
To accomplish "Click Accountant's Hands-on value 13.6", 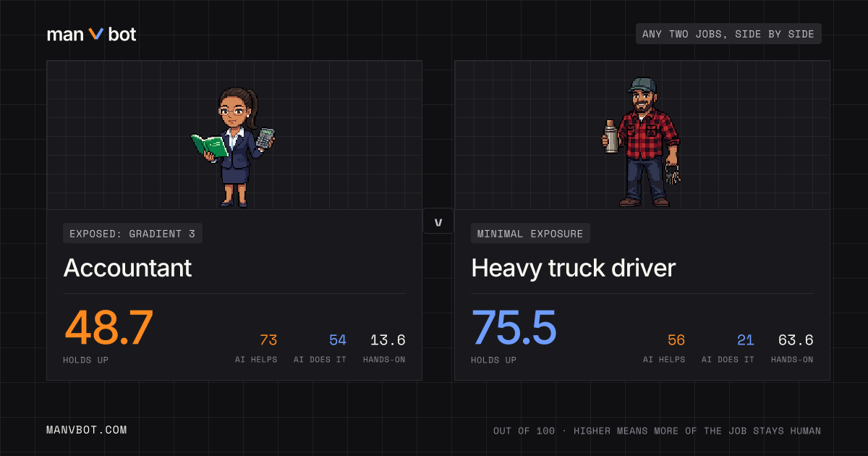I will coord(388,340).
